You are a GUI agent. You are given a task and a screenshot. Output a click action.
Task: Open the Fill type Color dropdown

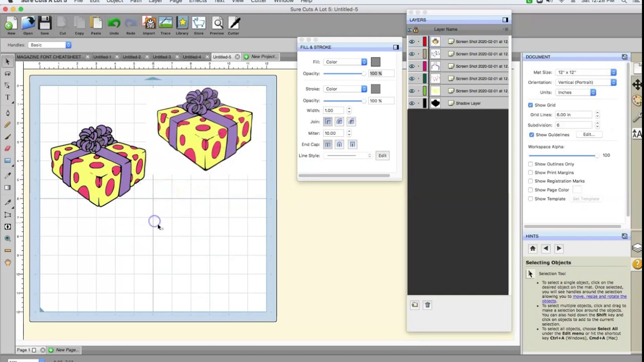[346, 62]
